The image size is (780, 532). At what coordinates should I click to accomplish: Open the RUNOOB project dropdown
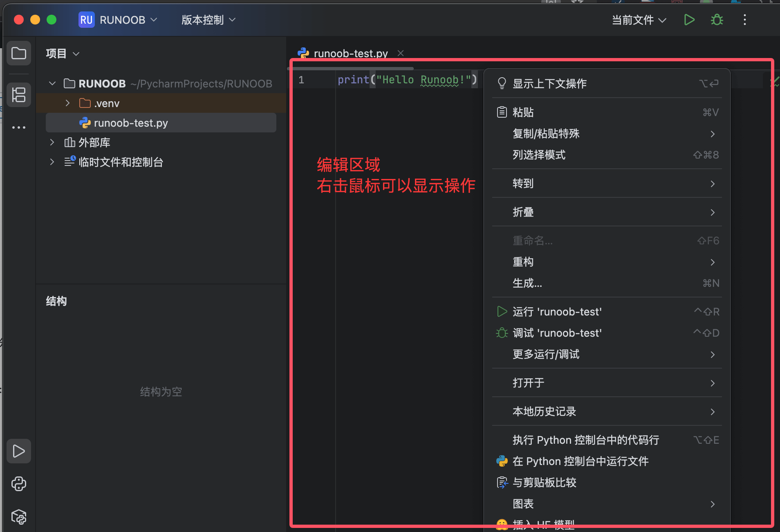tap(119, 20)
